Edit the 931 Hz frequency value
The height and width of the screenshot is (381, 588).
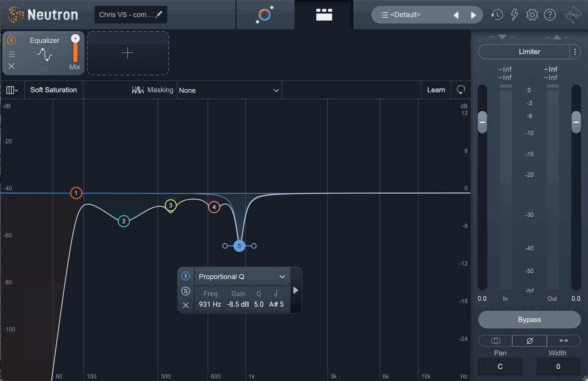[210, 304]
